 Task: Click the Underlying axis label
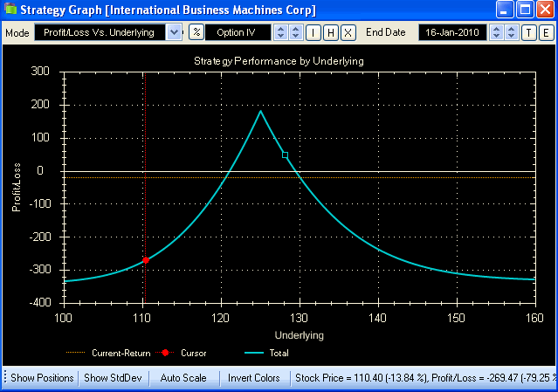(x=300, y=335)
